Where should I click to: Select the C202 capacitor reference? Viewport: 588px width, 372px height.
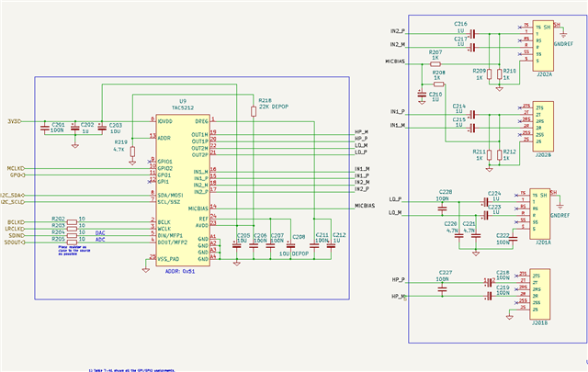point(87,125)
